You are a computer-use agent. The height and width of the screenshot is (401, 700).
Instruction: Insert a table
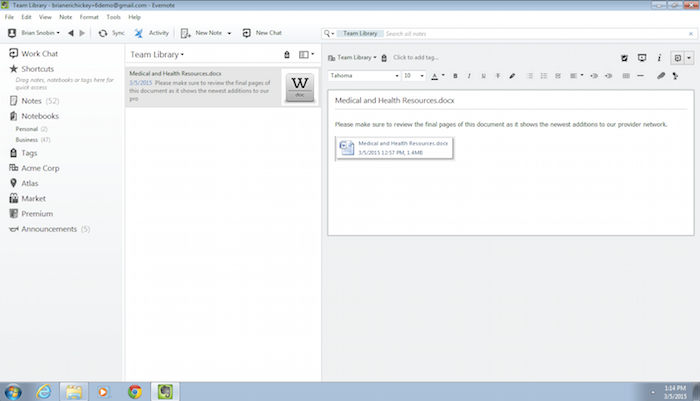tap(626, 76)
